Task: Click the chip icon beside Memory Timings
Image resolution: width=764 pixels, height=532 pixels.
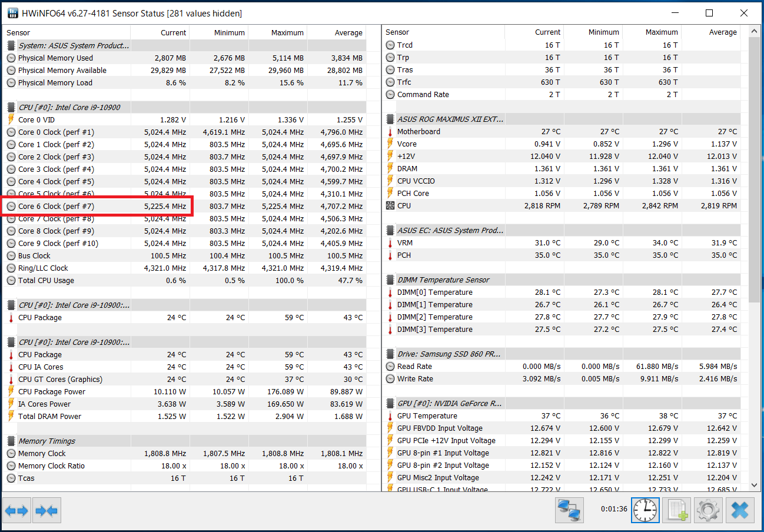Action: pyautogui.click(x=11, y=441)
